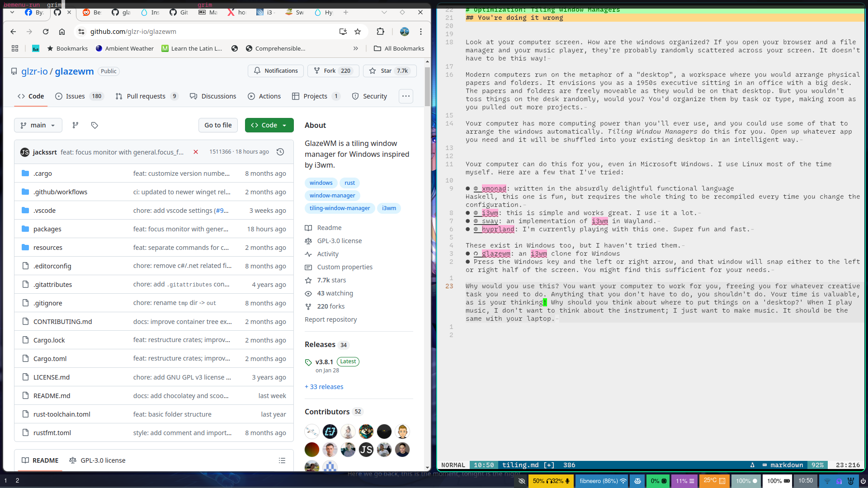Click the 11% brightness indicator in the taskbar
The height and width of the screenshot is (488, 868).
[684, 481]
